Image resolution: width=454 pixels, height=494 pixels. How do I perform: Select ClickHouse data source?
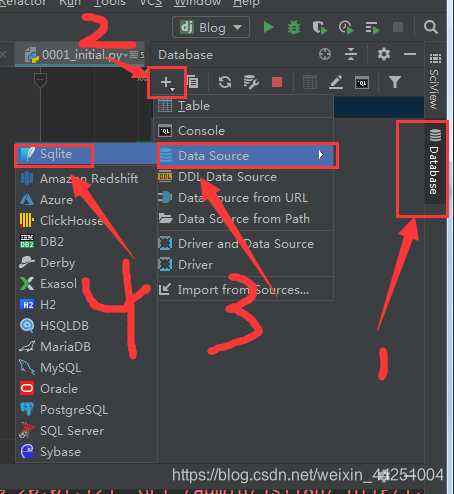86,220
